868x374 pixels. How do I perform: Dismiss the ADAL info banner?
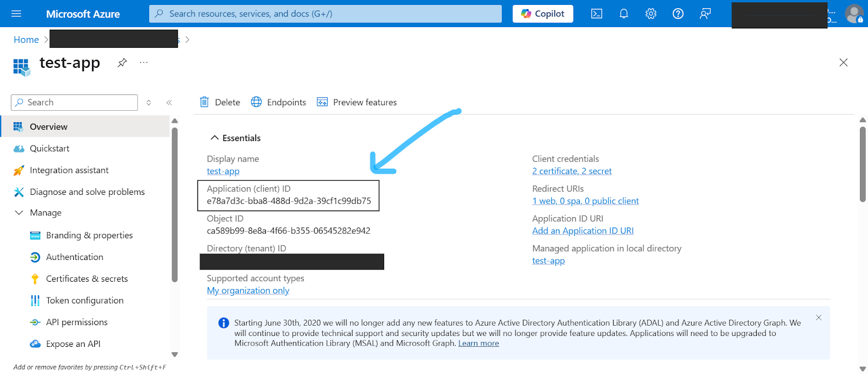pyautogui.click(x=819, y=318)
